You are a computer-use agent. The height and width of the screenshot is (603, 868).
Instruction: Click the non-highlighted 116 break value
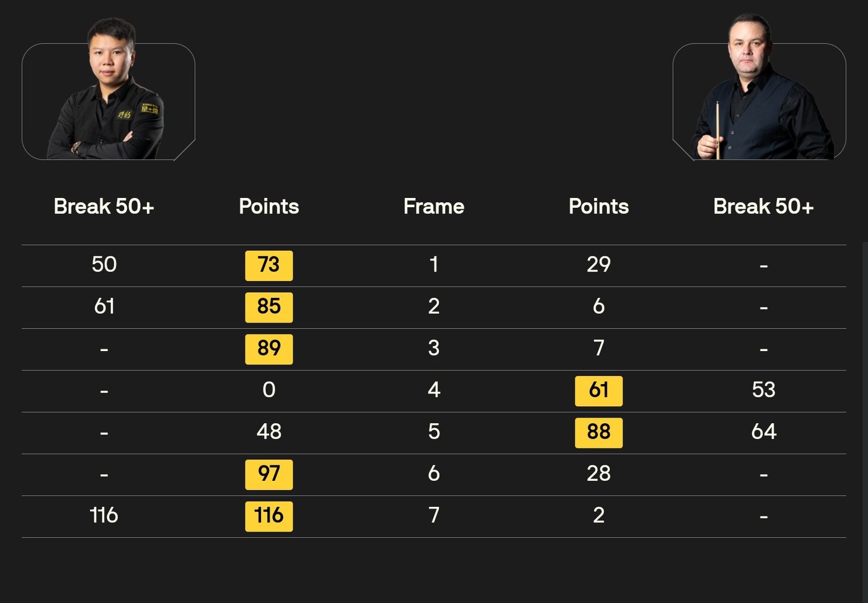104,516
